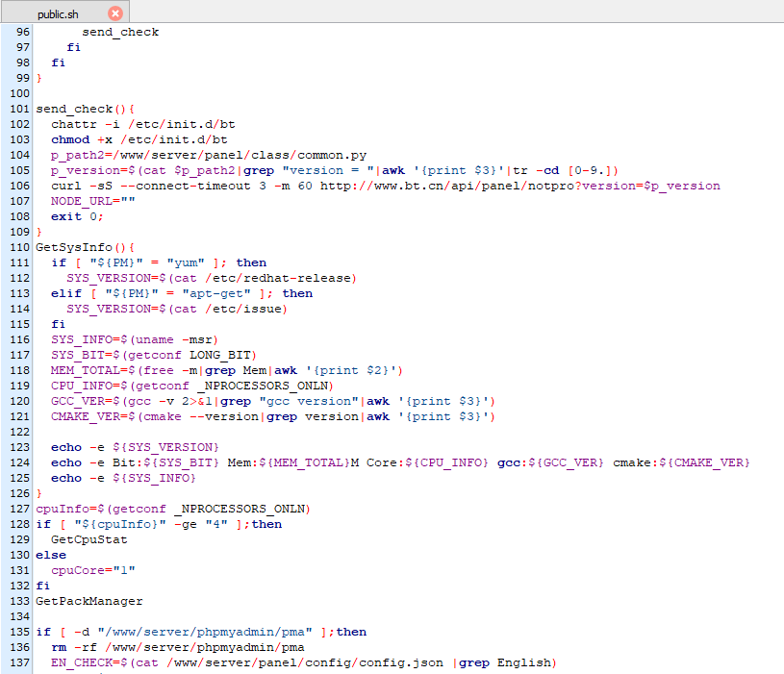Click the 'exit 0;' statement
Image resolution: width=784 pixels, height=674 pixels.
77,217
